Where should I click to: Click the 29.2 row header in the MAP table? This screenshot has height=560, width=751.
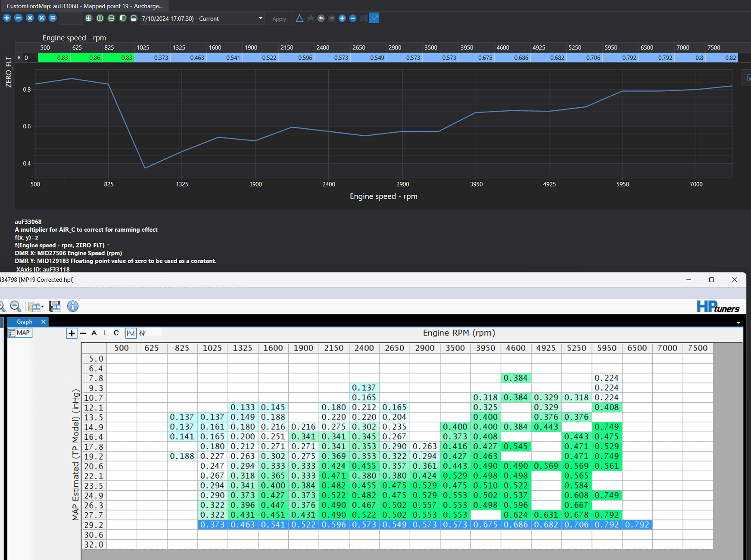tap(94, 525)
